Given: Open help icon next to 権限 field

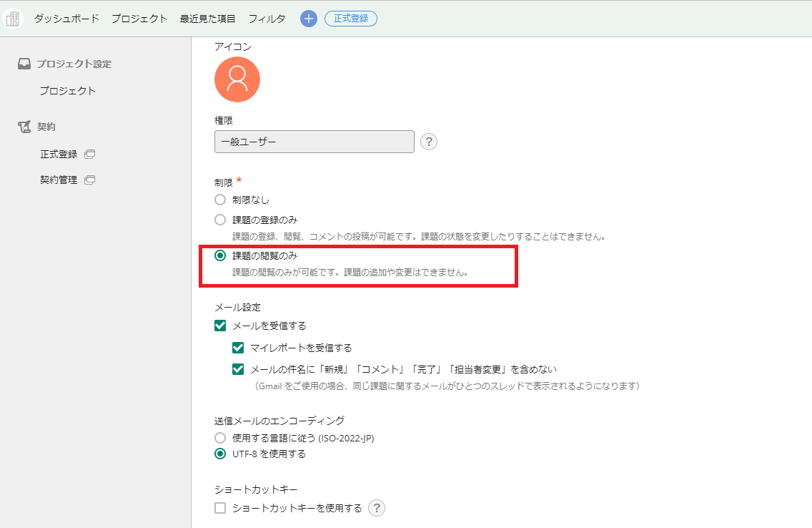Looking at the screenshot, I should tap(429, 142).
